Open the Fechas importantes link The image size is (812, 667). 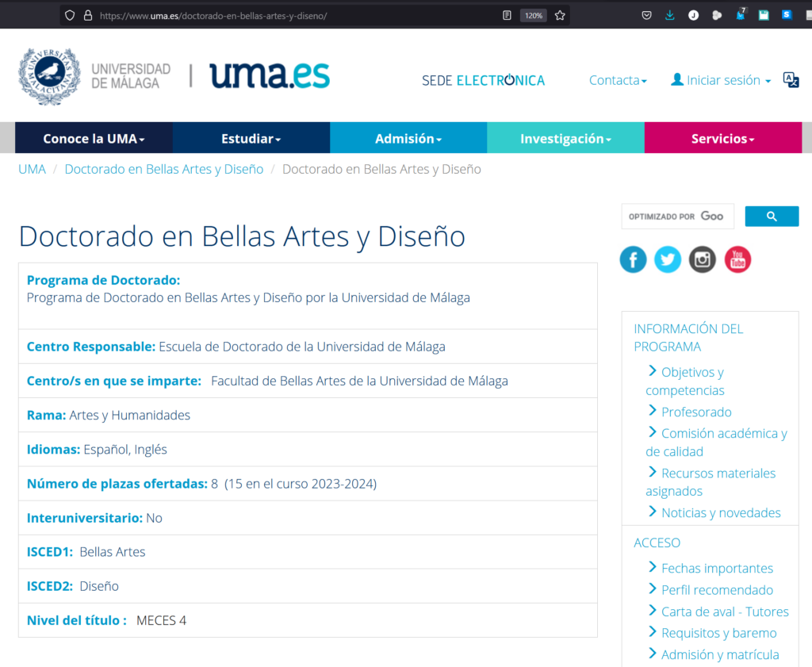716,568
